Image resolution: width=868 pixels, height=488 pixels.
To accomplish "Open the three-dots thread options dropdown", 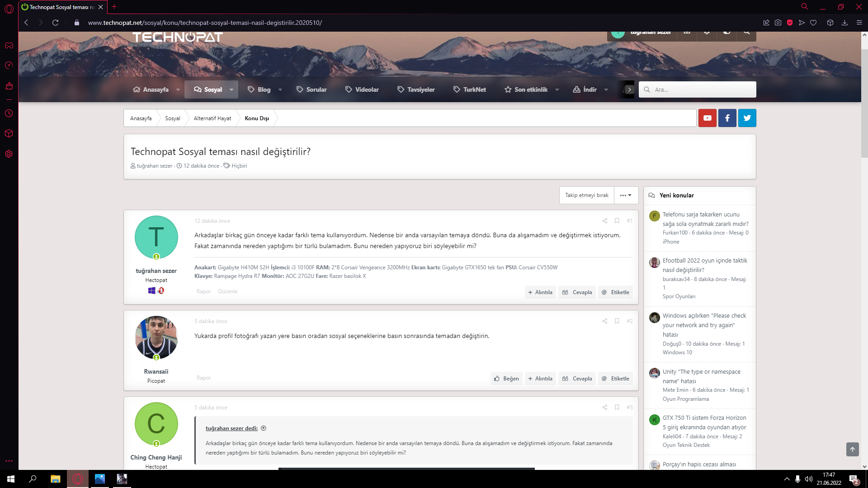I will click(x=626, y=195).
